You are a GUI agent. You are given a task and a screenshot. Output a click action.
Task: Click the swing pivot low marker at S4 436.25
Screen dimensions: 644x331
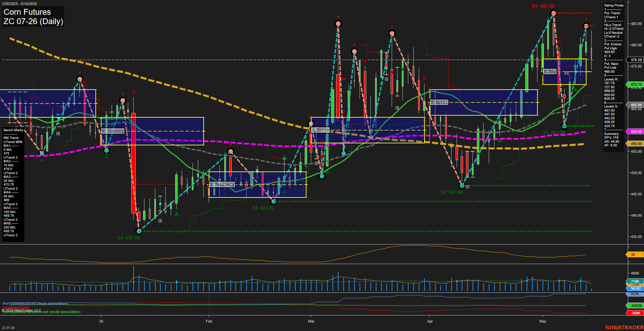point(139,231)
